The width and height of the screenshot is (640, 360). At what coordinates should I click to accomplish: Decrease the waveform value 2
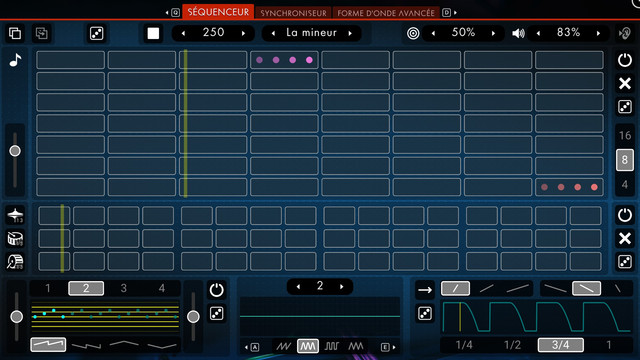[298, 287]
